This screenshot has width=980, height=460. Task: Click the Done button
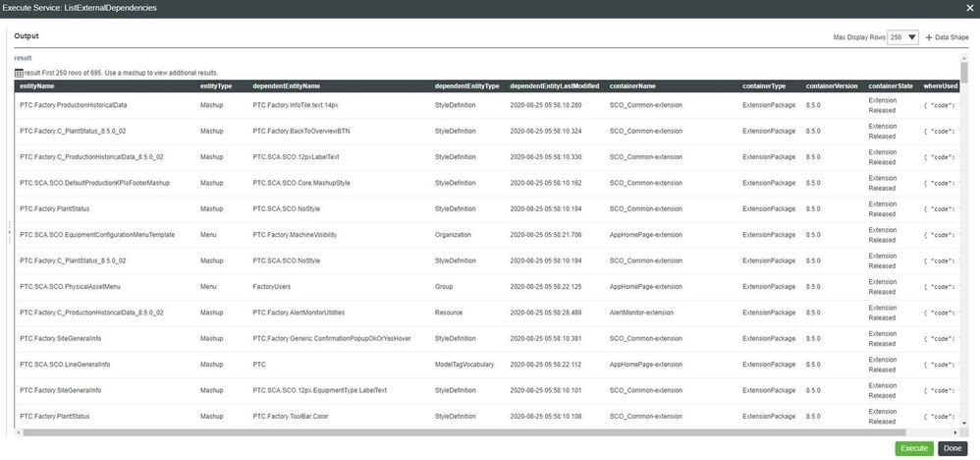pyautogui.click(x=953, y=448)
